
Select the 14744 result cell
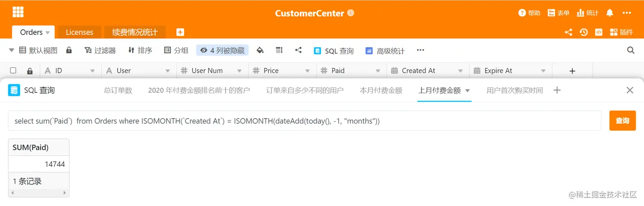point(39,164)
